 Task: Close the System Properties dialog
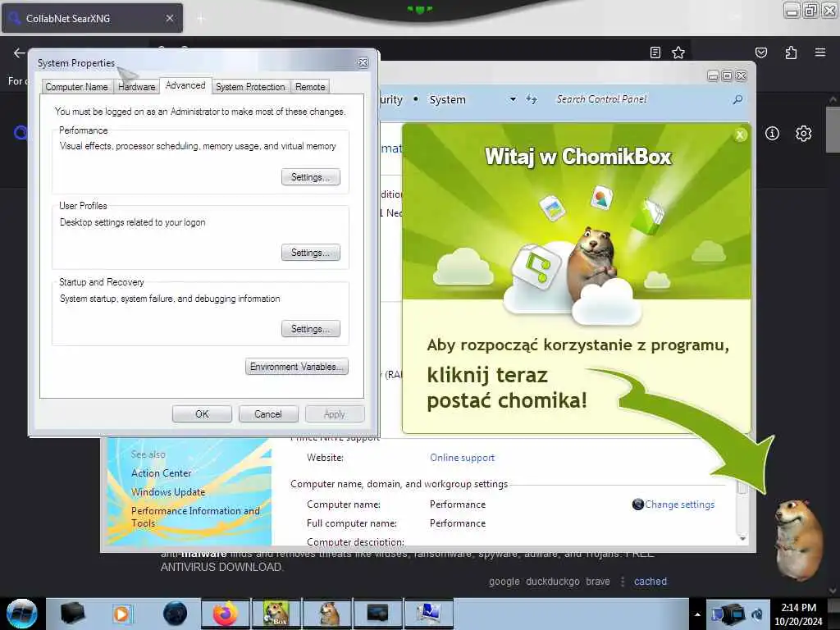pyautogui.click(x=363, y=62)
